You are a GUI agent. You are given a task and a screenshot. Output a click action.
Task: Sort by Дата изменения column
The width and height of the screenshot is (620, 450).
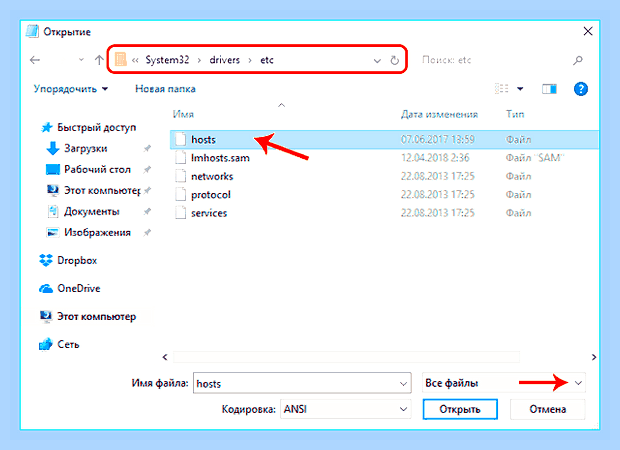[439, 114]
